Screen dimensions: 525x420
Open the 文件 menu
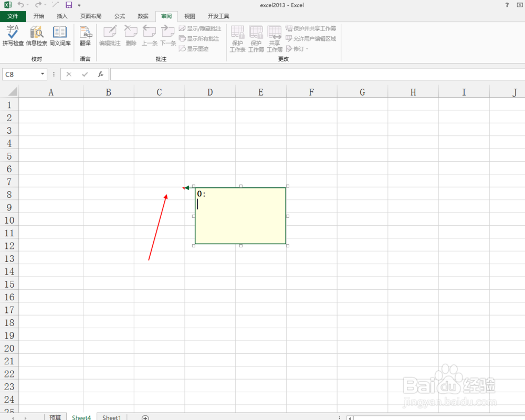pyautogui.click(x=13, y=16)
